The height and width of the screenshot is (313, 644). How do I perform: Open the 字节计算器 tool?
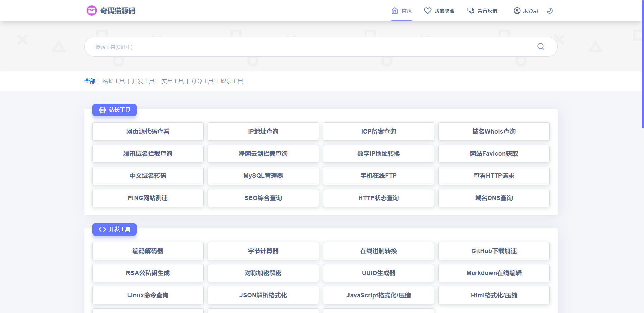263,251
